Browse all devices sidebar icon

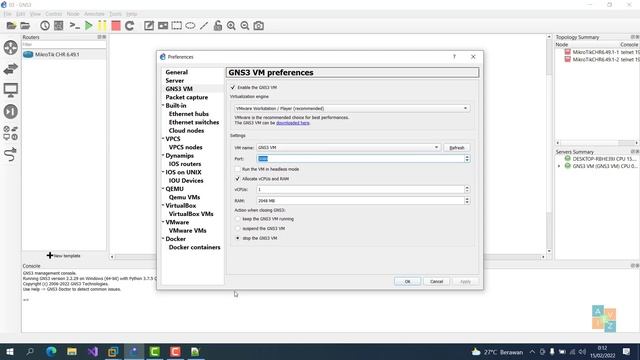click(x=11, y=133)
